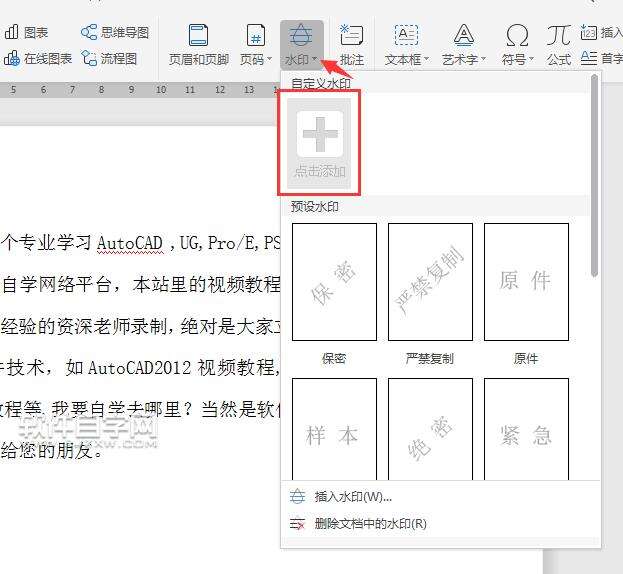The height and width of the screenshot is (574, 623).
Task: Select the 保密 preset watermark thumbnail
Action: (x=334, y=282)
